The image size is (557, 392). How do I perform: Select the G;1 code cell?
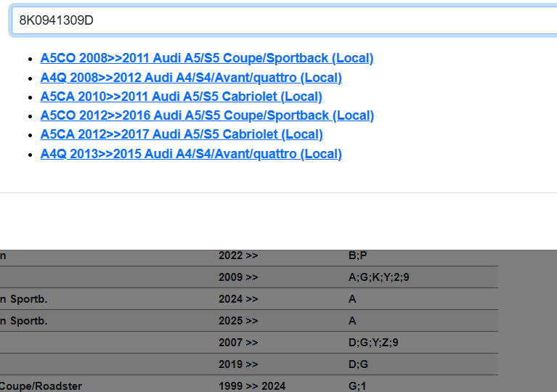(357, 386)
